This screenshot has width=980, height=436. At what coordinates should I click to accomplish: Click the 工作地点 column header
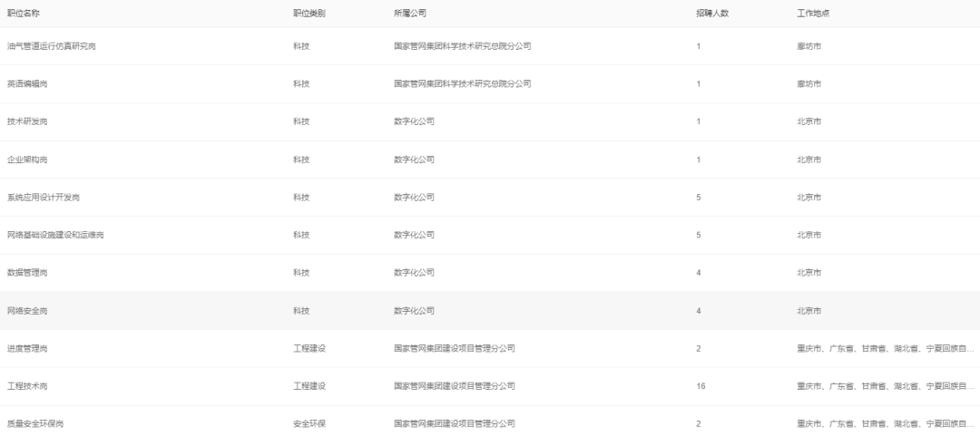coord(813,13)
